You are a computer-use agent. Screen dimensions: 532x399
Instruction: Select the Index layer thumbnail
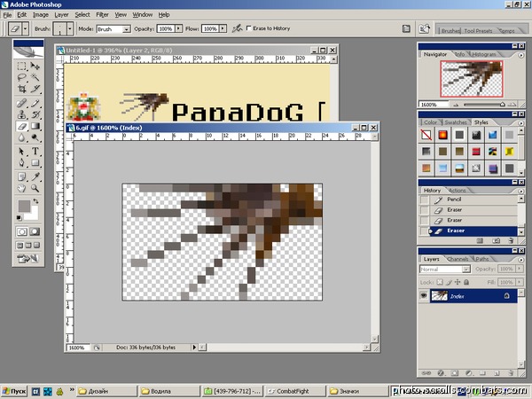(439, 296)
